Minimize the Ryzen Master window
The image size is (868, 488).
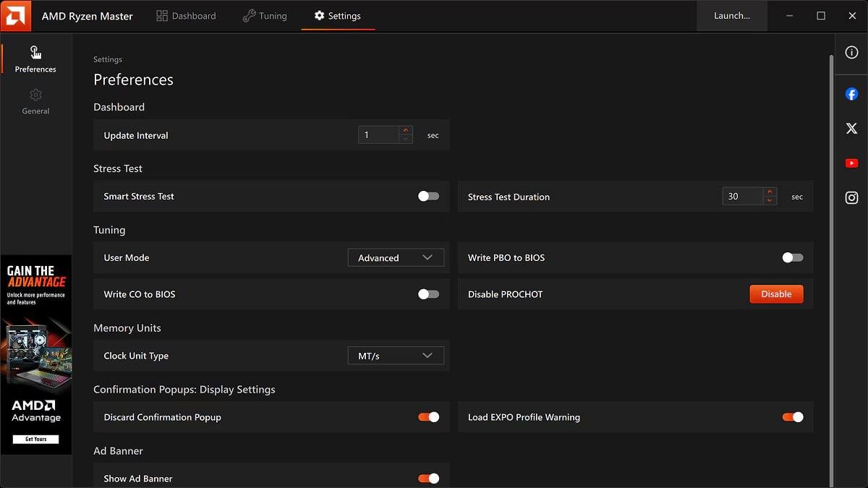789,16
